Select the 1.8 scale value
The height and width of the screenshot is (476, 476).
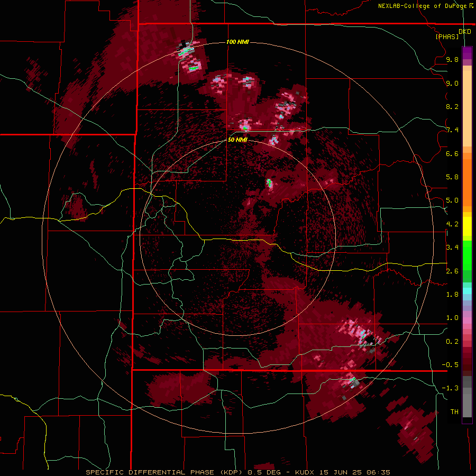click(x=452, y=295)
